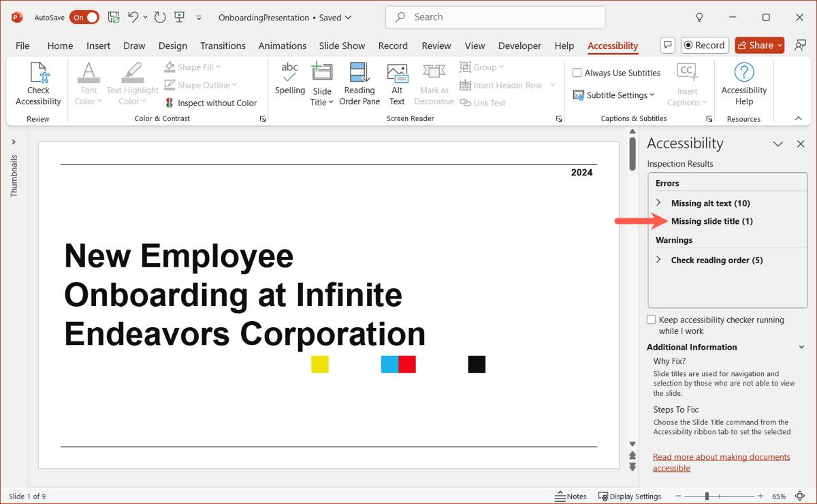Screen dimensions: 817x504
Task: Select the yellow square on slide
Action: click(320, 364)
